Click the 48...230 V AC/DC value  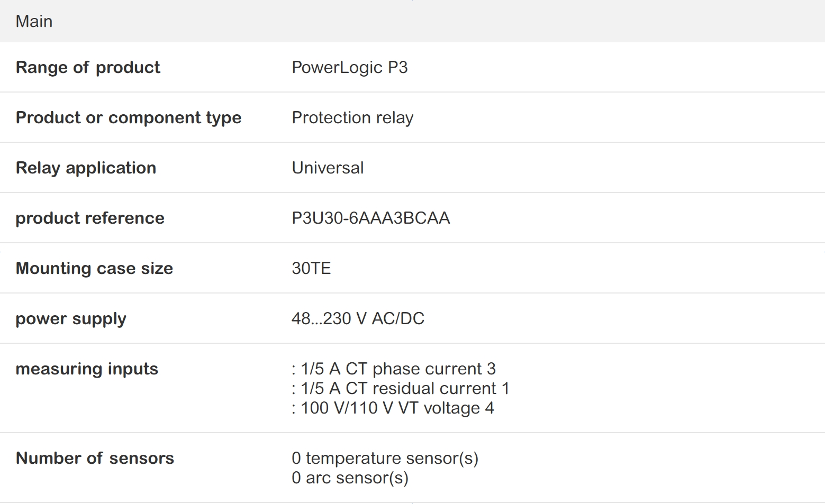click(x=358, y=318)
